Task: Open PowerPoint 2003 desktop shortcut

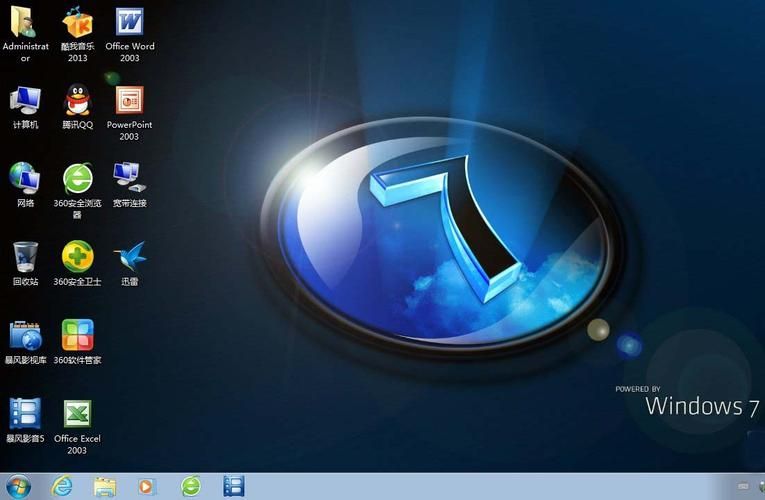Action: click(x=130, y=100)
